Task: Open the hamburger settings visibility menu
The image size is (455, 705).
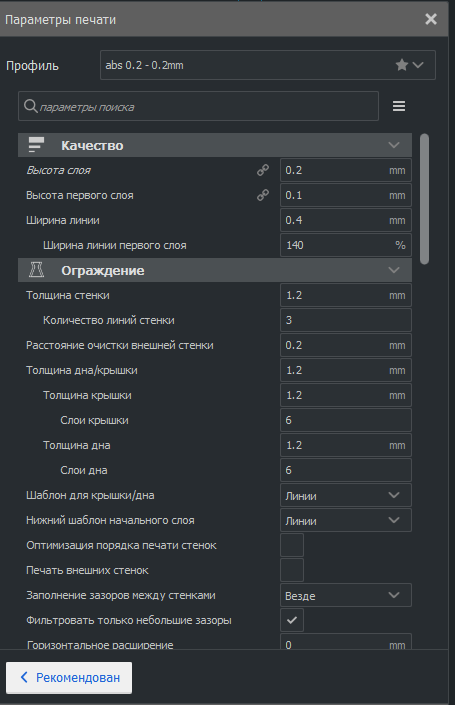Action: click(399, 106)
